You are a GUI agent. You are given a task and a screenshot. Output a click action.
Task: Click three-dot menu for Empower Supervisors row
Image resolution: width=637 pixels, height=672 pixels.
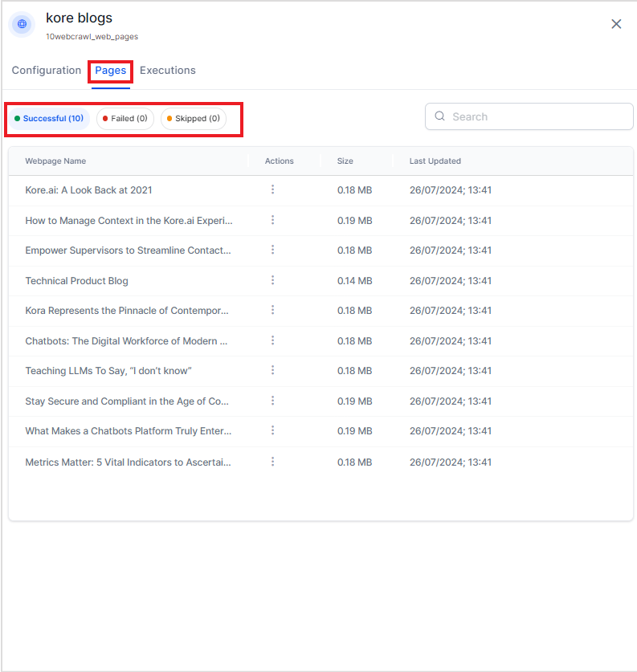pos(273,250)
